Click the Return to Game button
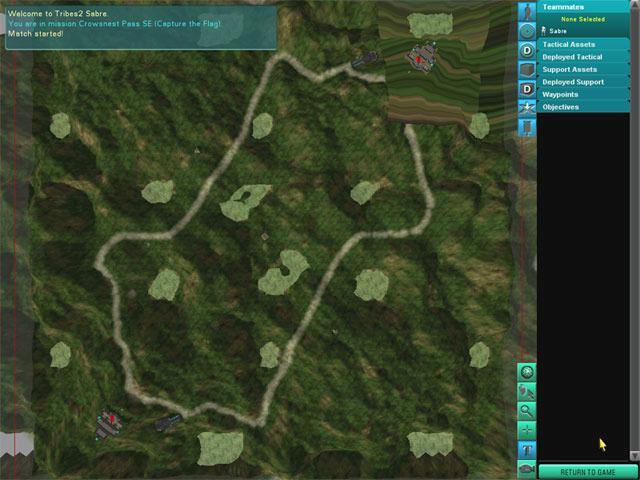 [588, 472]
